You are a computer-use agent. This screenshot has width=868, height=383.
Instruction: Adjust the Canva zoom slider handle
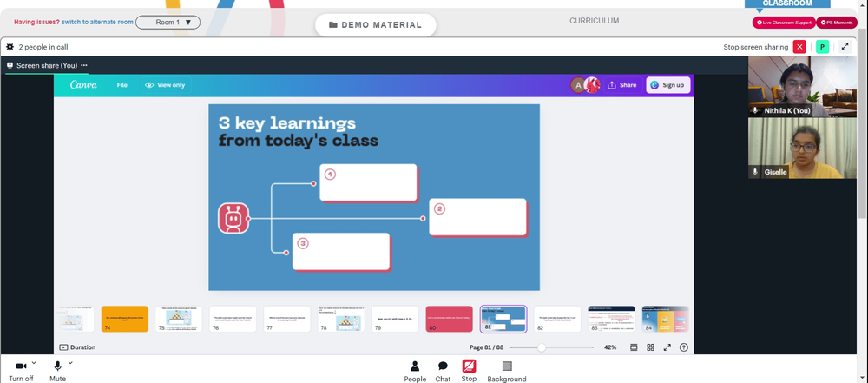(x=542, y=347)
